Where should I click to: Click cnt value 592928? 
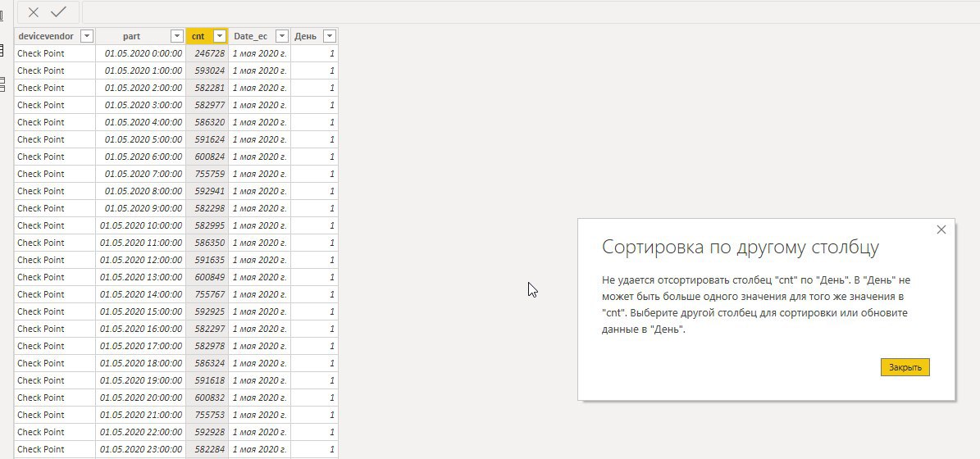point(207,431)
